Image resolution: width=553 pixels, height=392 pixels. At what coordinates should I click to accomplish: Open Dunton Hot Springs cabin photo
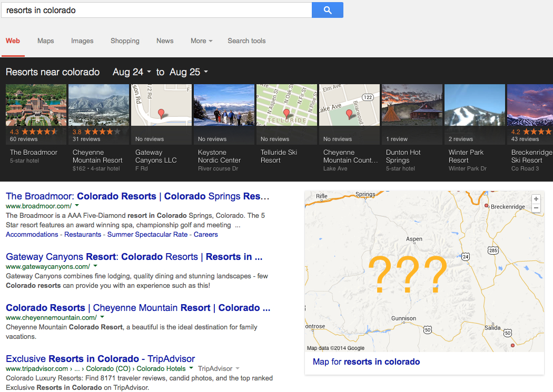(412, 105)
